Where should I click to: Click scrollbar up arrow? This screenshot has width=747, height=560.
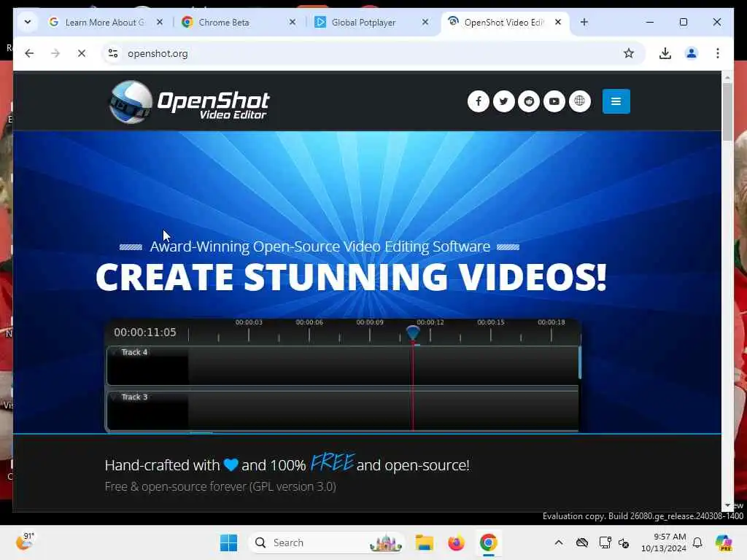tap(727, 77)
